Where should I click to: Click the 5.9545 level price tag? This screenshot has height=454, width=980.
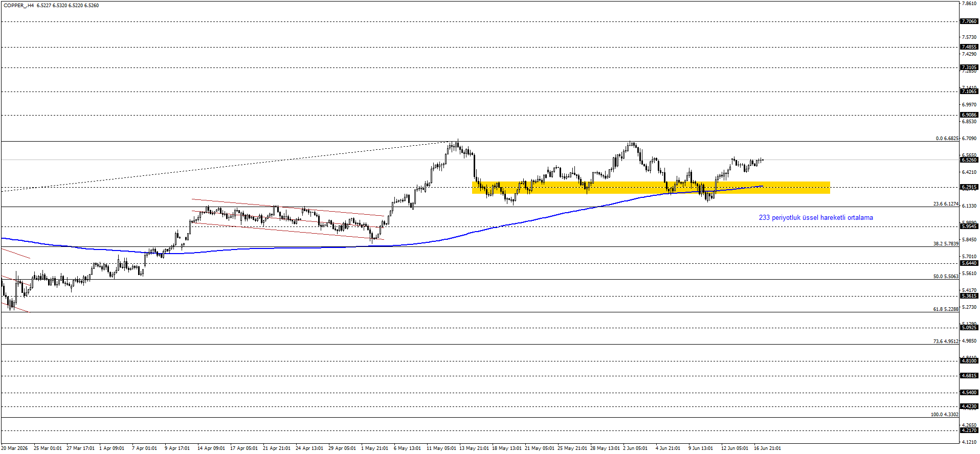(969, 226)
